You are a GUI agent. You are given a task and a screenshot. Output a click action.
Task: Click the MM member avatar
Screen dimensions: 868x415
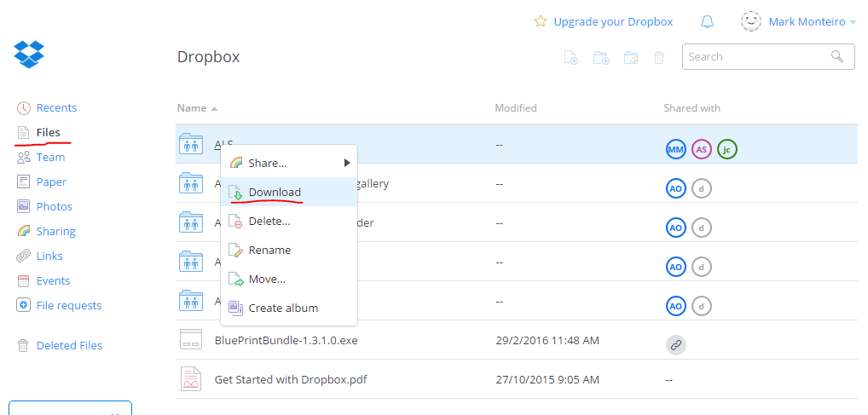click(x=676, y=149)
